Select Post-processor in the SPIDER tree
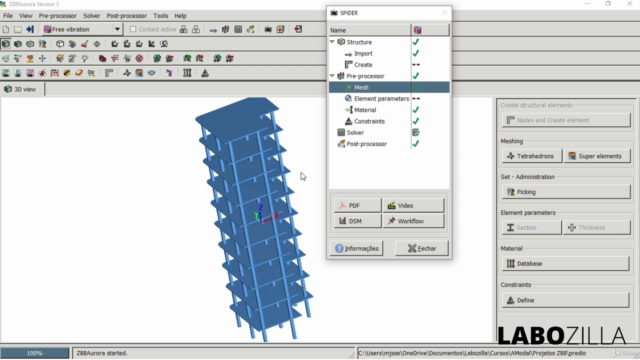The image size is (640, 360). [x=366, y=144]
